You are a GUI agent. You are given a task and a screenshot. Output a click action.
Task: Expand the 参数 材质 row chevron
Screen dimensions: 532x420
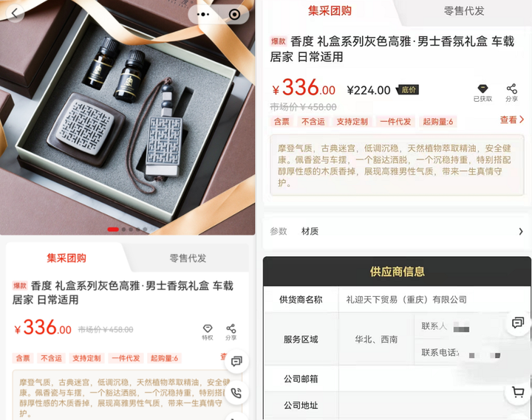521,231
